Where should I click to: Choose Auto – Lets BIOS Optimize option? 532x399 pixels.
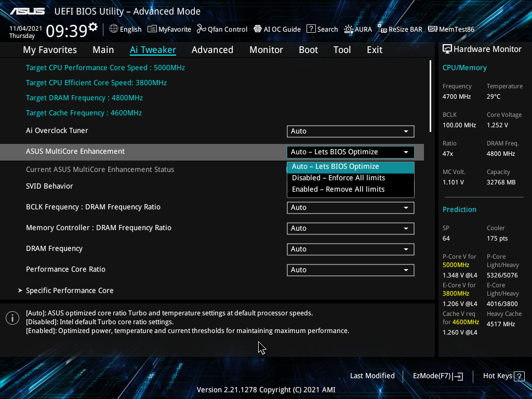pos(351,167)
